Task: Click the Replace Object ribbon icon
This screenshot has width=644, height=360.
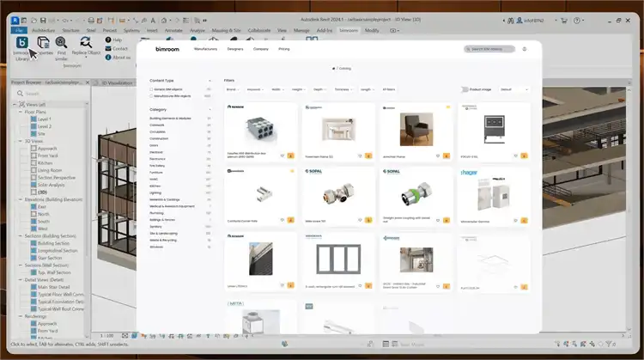Action: click(85, 42)
